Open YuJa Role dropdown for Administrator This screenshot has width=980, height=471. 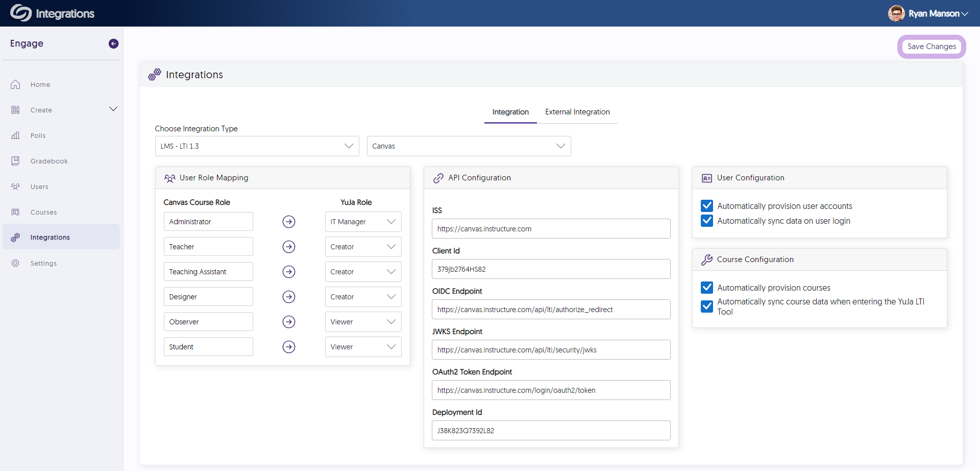(363, 222)
